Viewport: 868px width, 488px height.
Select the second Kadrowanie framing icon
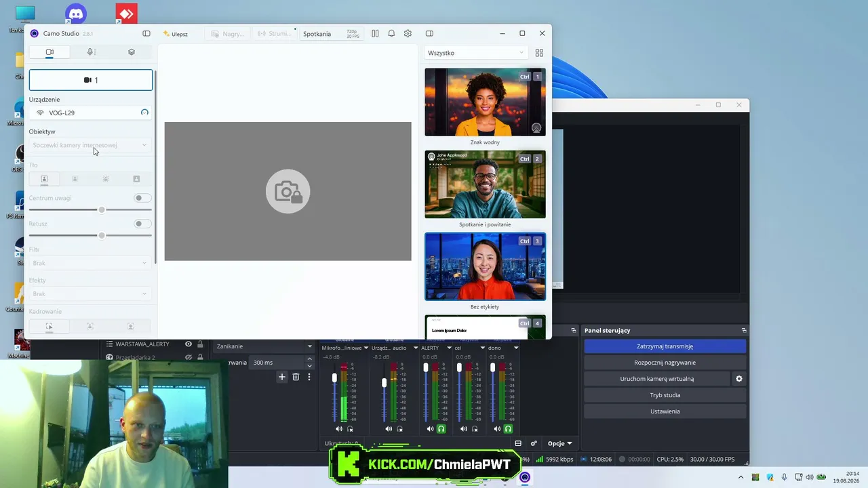(x=90, y=326)
